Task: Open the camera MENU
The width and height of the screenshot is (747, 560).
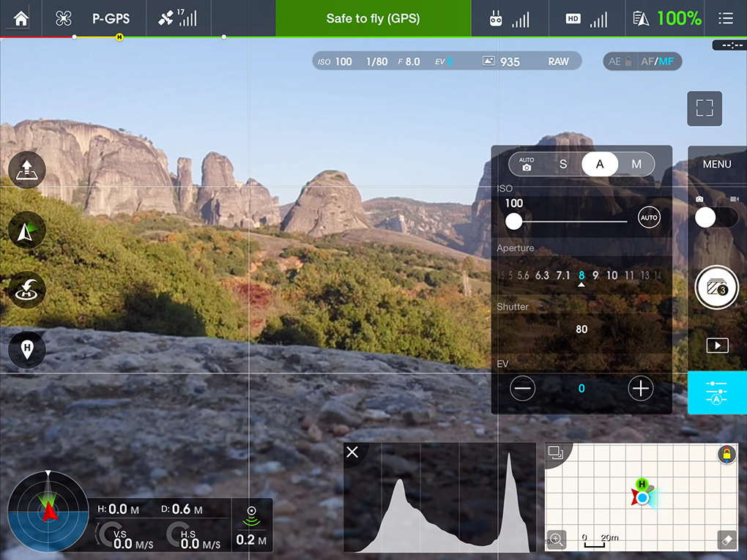Action: 717,164
